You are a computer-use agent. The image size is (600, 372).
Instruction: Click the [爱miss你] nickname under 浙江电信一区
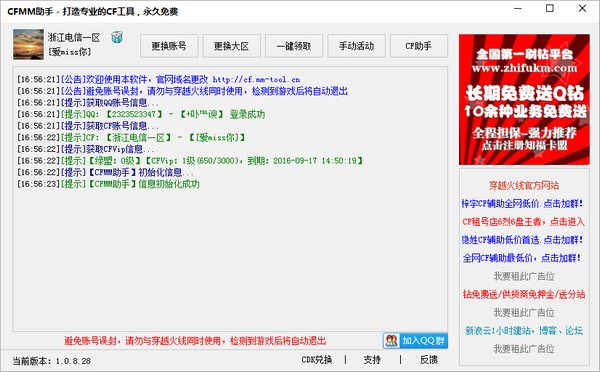pyautogui.click(x=69, y=52)
